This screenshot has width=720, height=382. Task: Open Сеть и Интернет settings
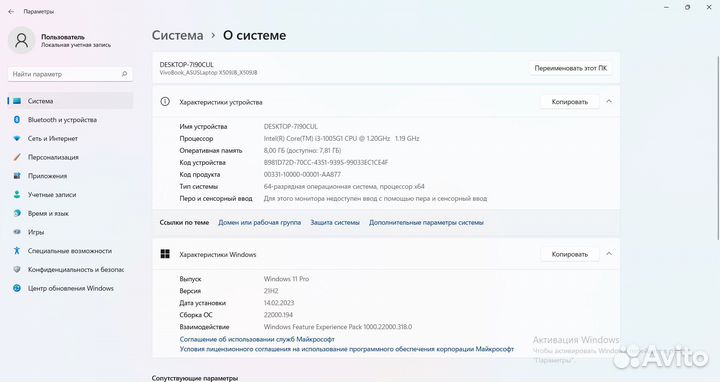tap(70, 139)
